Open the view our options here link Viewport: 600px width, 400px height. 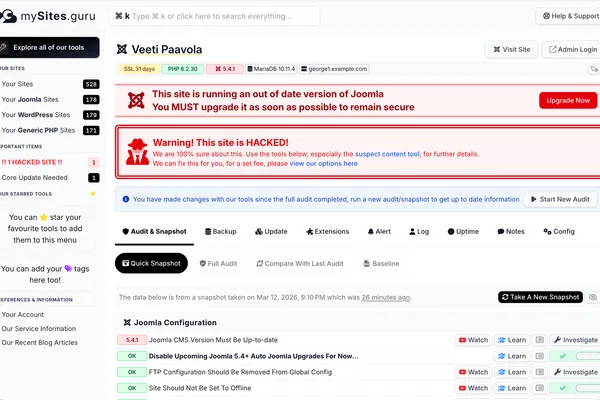(x=323, y=163)
